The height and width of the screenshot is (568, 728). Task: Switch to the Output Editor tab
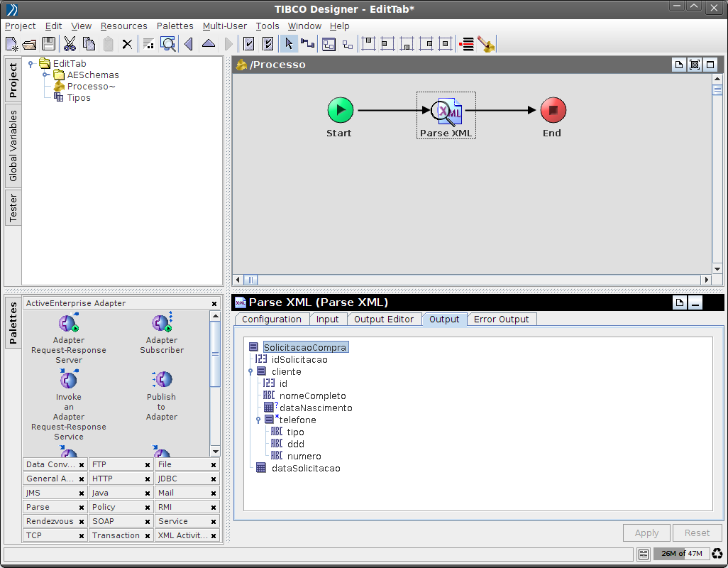click(383, 319)
